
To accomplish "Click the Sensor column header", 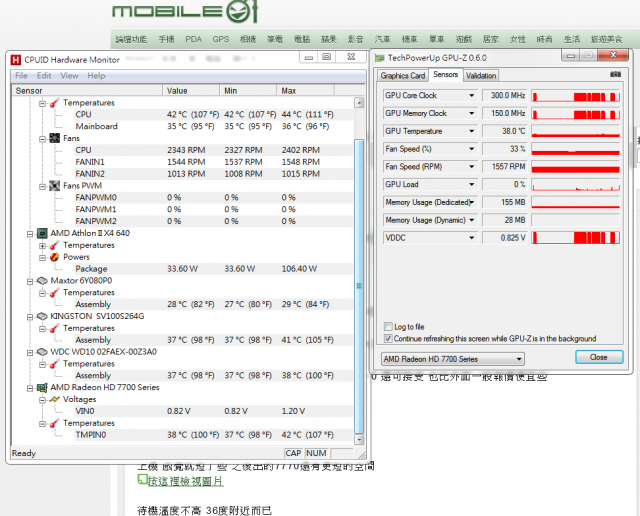I will [87, 91].
